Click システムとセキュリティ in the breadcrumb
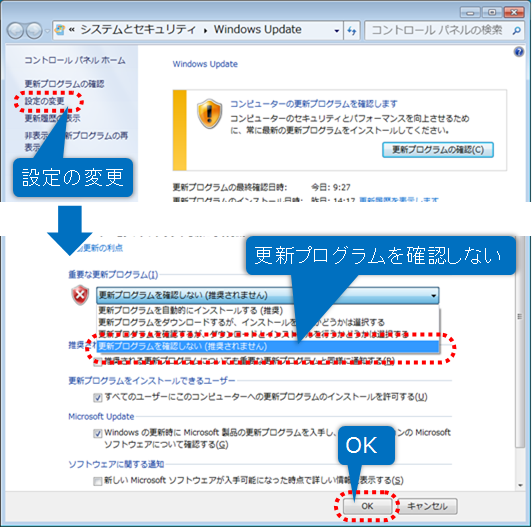The width and height of the screenshot is (532, 527). click(x=138, y=30)
